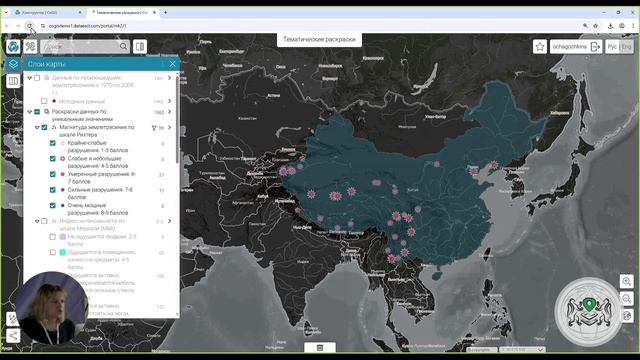640x360 pixels.
Task: Open details chevron for Раскраски данных row
Action: pyautogui.click(x=169, y=111)
